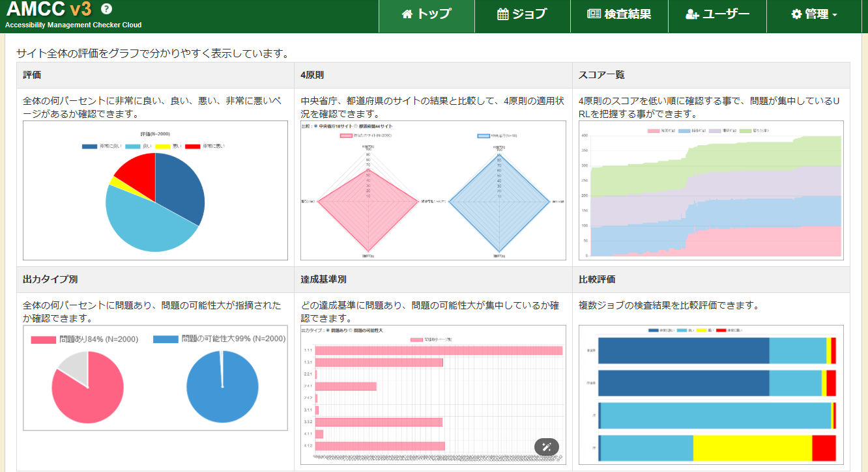Screen dimensions: 868x472
Task: Open the 評価 pie chart thumbnail
Action: [x=155, y=190]
